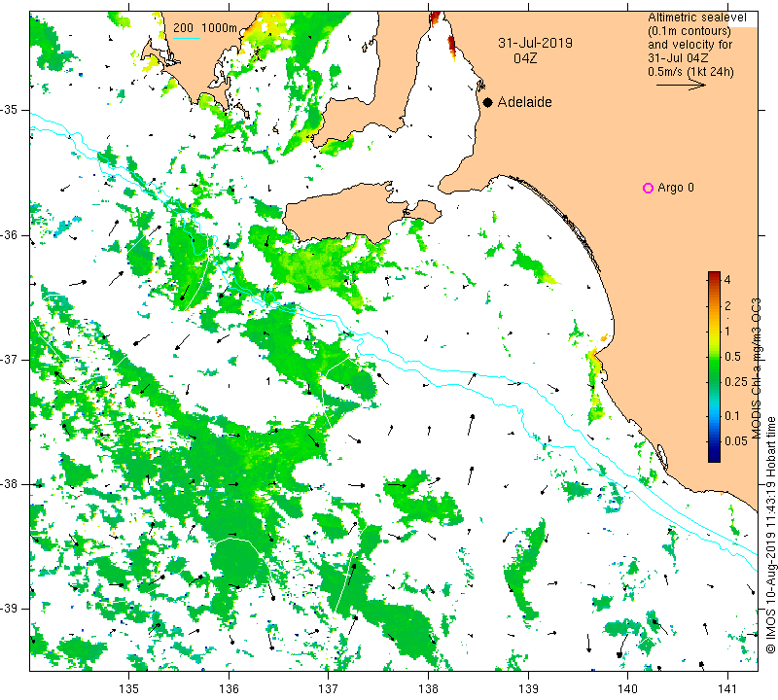Click longitude label 138 on the axis
Screen dimensions: 778x700
(x=428, y=688)
